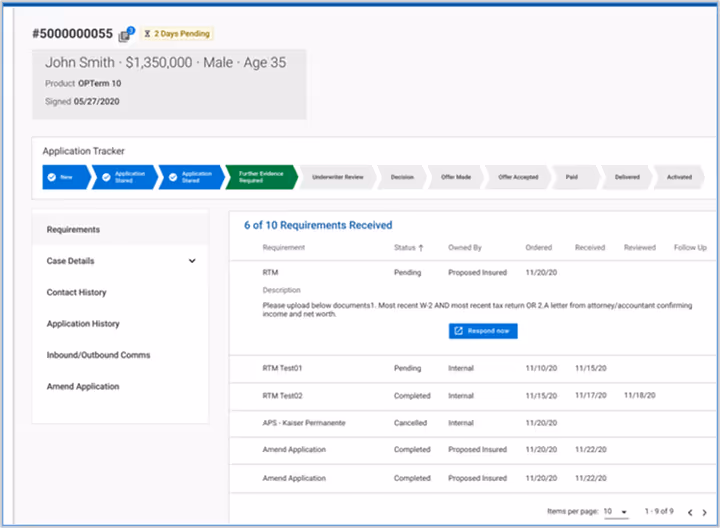Image resolution: width=720 pixels, height=528 pixels.
Task: Click the green Further Evidence Required step
Action: [x=261, y=177]
